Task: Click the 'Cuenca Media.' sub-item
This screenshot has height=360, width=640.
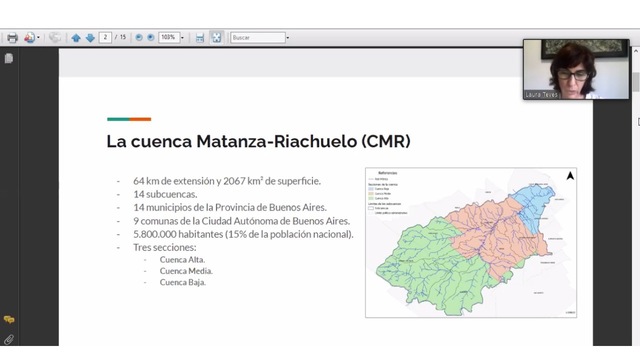Action: 186,271
